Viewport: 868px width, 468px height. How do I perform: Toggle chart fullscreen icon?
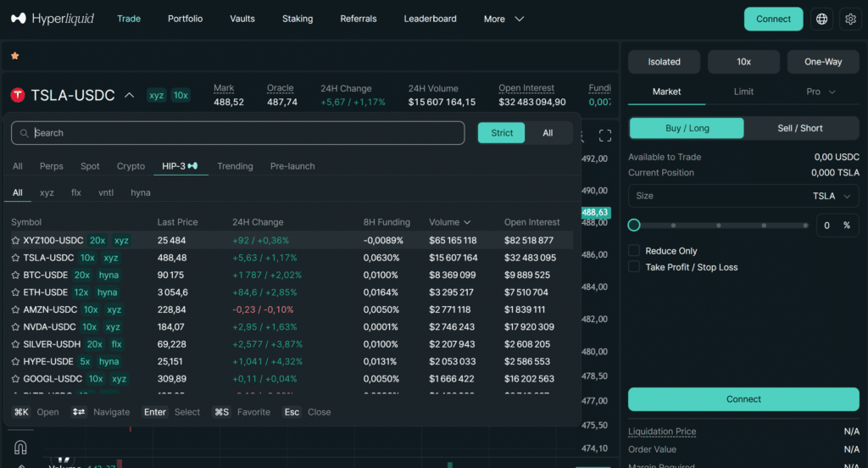tap(605, 136)
